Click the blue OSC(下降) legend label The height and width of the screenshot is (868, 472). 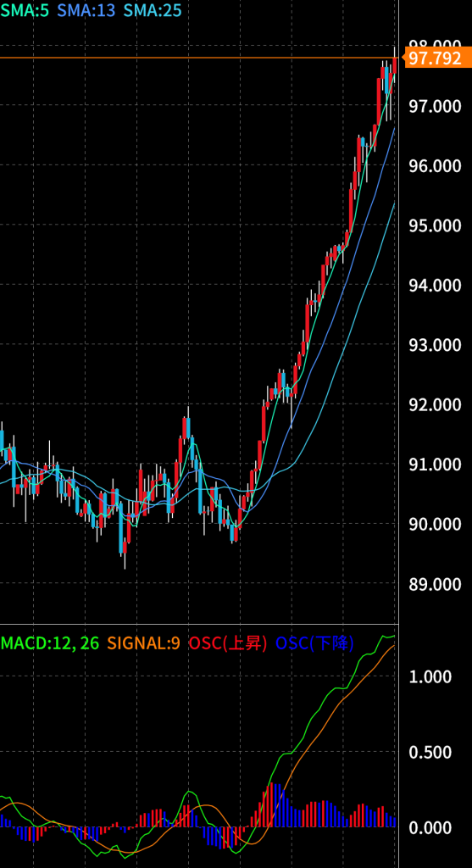coord(314,643)
